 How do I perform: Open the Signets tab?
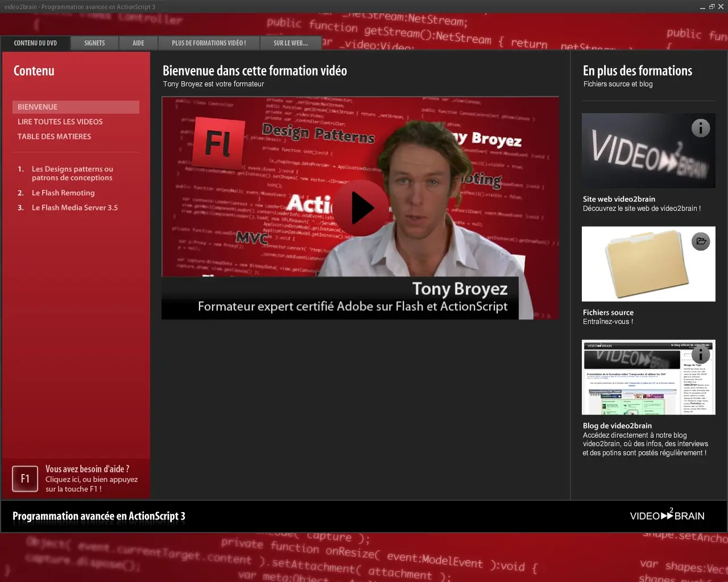click(x=94, y=43)
